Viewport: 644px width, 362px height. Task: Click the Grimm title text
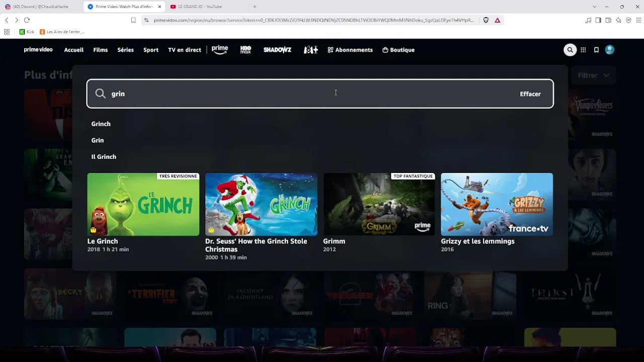(334, 241)
